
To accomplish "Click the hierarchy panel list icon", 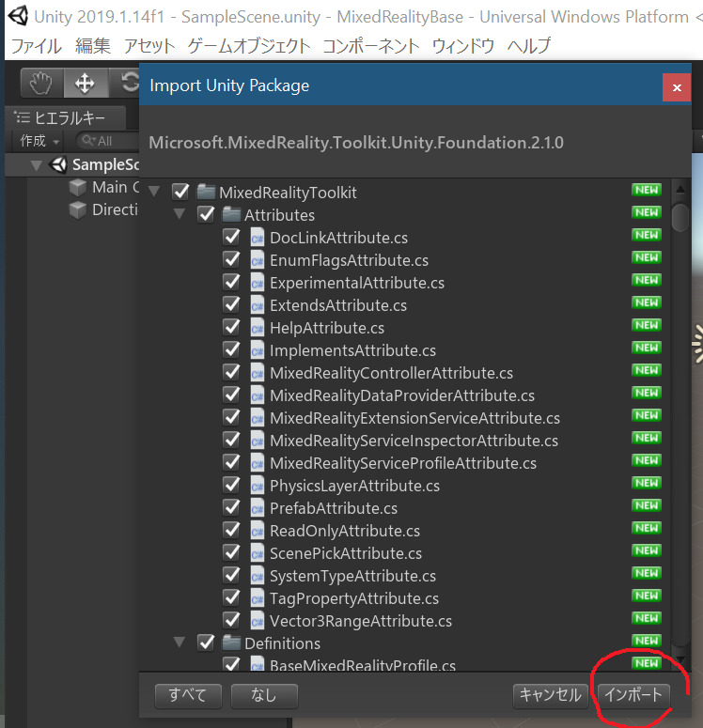I will pos(22,117).
